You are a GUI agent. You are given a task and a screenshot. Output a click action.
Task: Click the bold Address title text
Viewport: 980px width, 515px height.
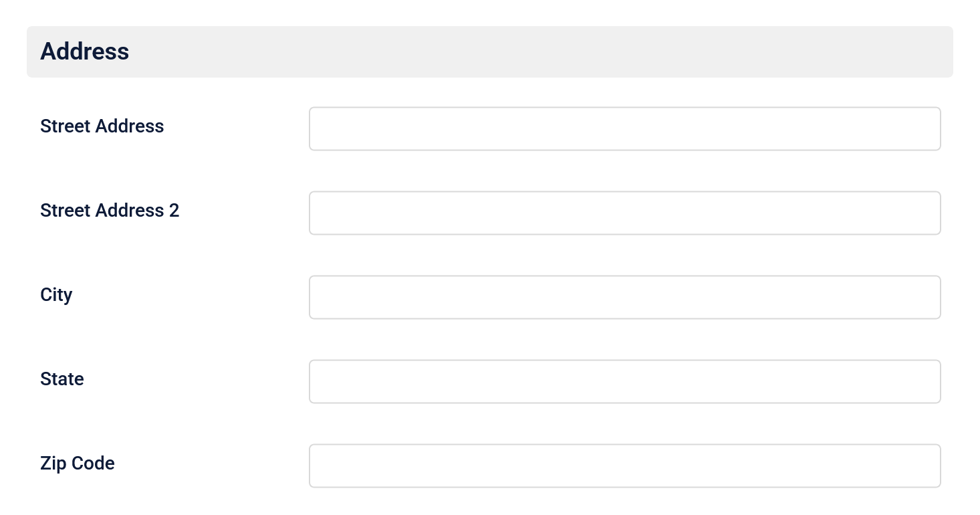pos(84,51)
